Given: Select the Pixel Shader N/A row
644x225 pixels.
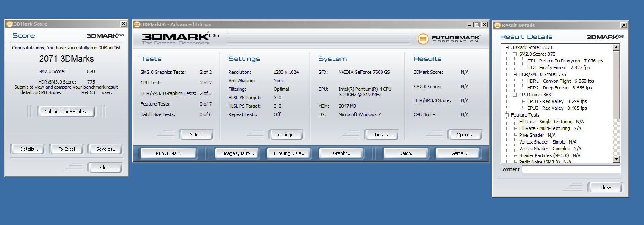Looking at the screenshot, I should tap(537, 135).
